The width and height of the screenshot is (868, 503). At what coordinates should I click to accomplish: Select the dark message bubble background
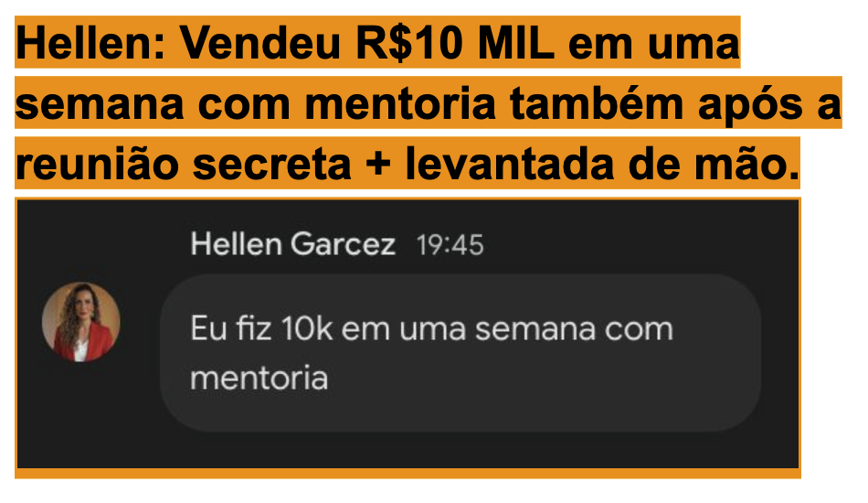(x=460, y=353)
